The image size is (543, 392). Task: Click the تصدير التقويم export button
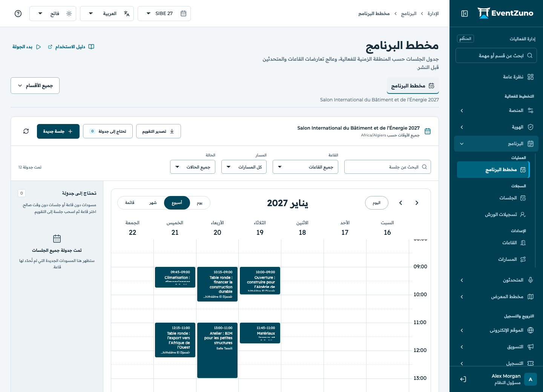tap(158, 131)
